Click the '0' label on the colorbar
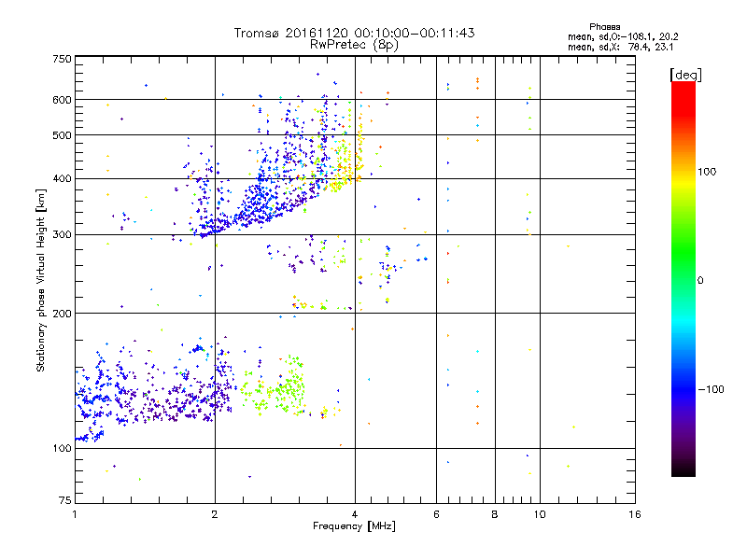The width and height of the screenshot is (747, 560). pos(700,280)
